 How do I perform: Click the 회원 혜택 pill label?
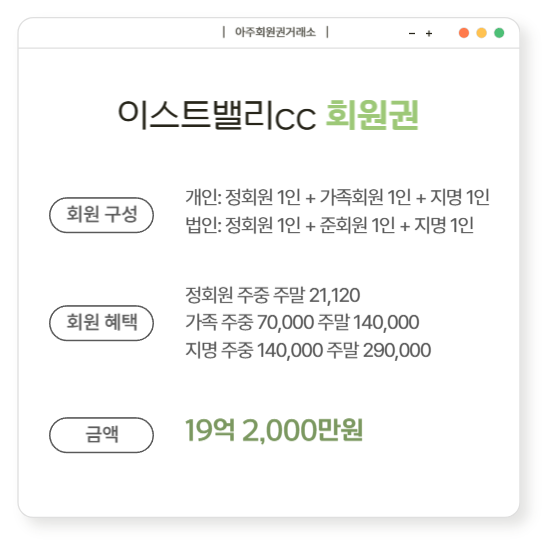(x=101, y=323)
